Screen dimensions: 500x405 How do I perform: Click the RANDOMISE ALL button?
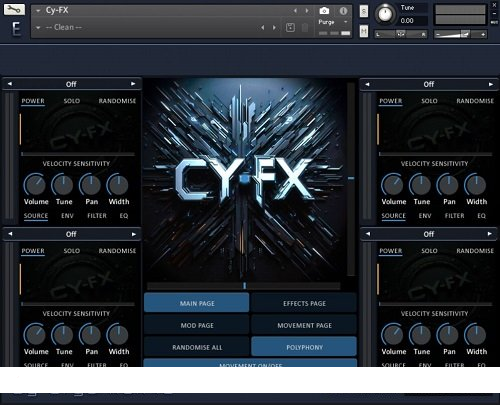click(197, 347)
